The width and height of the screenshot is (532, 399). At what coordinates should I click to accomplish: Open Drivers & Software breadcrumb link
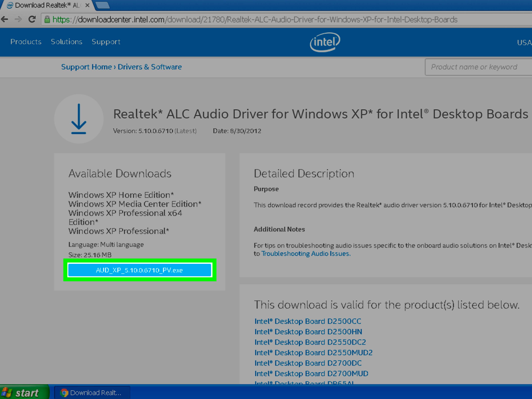click(150, 67)
